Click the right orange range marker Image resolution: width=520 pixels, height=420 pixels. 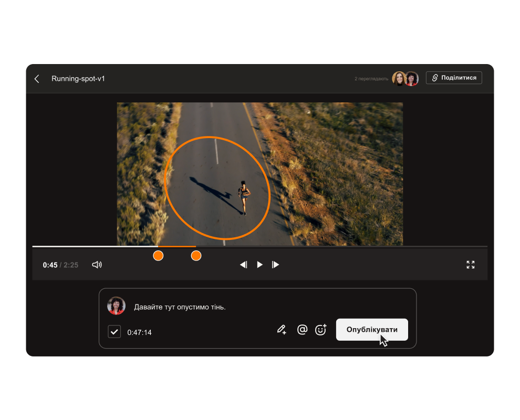tap(196, 256)
